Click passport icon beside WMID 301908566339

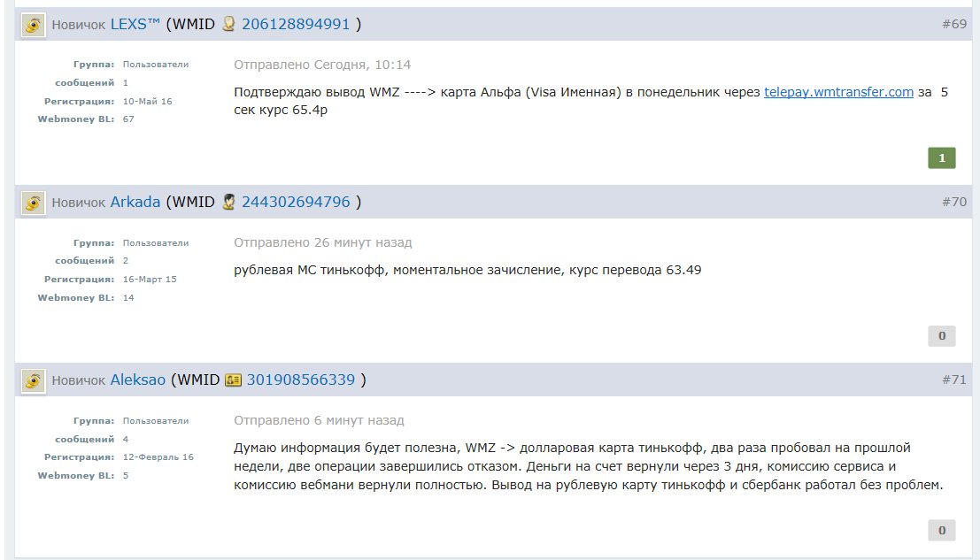233,380
